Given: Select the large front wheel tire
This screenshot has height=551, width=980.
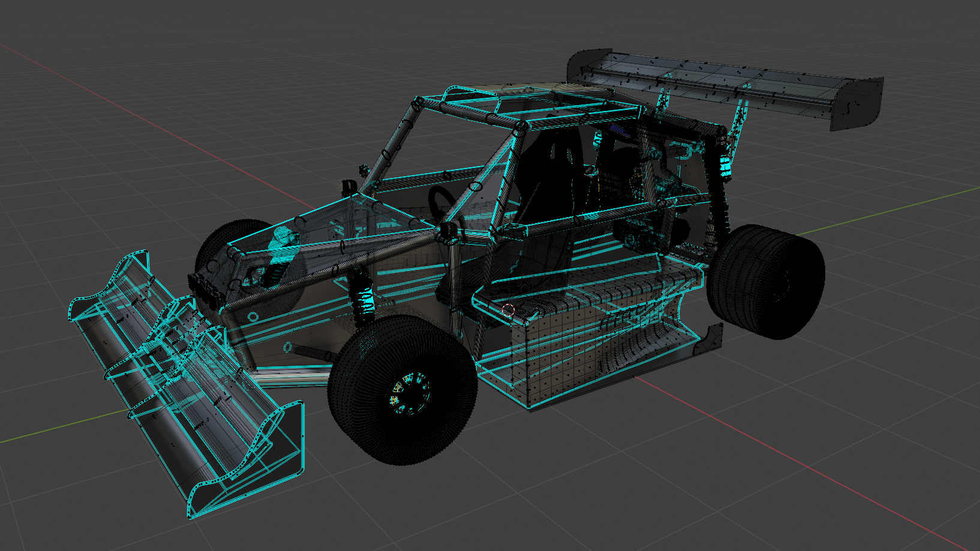Looking at the screenshot, I should tap(372, 420).
